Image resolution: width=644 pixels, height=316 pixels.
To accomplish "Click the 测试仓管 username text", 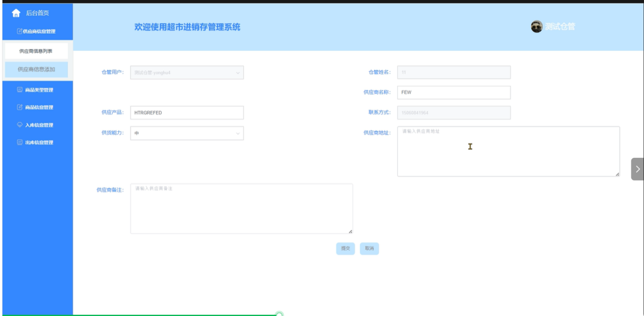I will [560, 27].
